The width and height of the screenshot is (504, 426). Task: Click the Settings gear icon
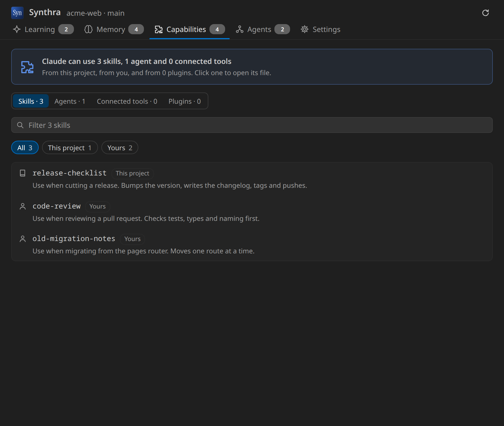[x=305, y=29]
